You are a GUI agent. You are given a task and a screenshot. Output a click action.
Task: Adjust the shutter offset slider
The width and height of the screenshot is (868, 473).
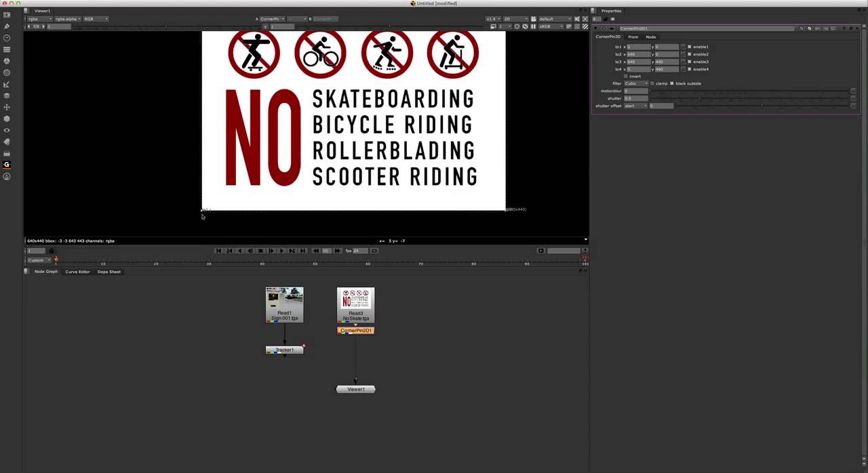tap(761, 106)
